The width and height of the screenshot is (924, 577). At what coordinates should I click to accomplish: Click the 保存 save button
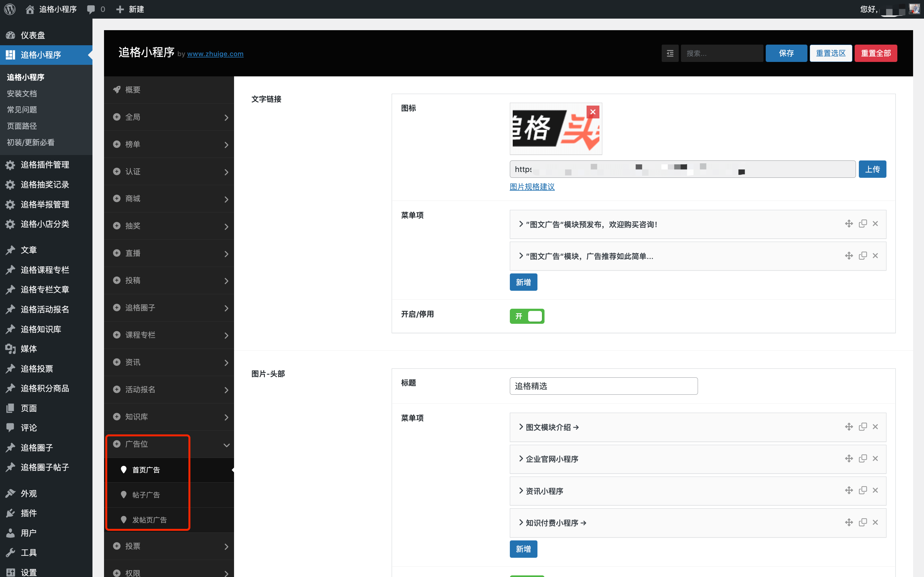coord(786,53)
